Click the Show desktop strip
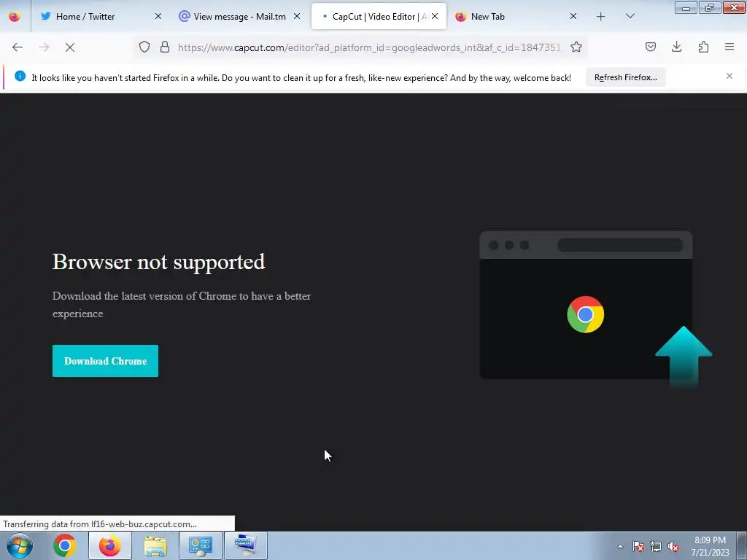This screenshot has height=560, width=747. tap(742, 545)
